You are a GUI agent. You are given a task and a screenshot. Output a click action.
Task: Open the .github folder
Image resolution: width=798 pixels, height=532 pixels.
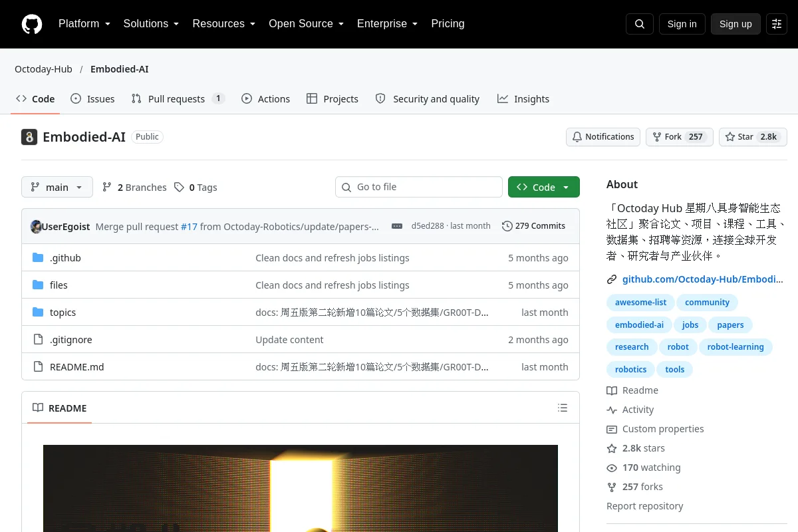pyautogui.click(x=65, y=258)
